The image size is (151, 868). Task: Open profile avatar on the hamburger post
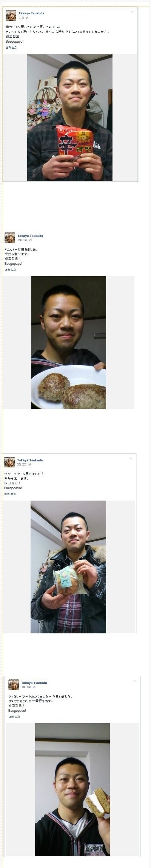(x=10, y=238)
